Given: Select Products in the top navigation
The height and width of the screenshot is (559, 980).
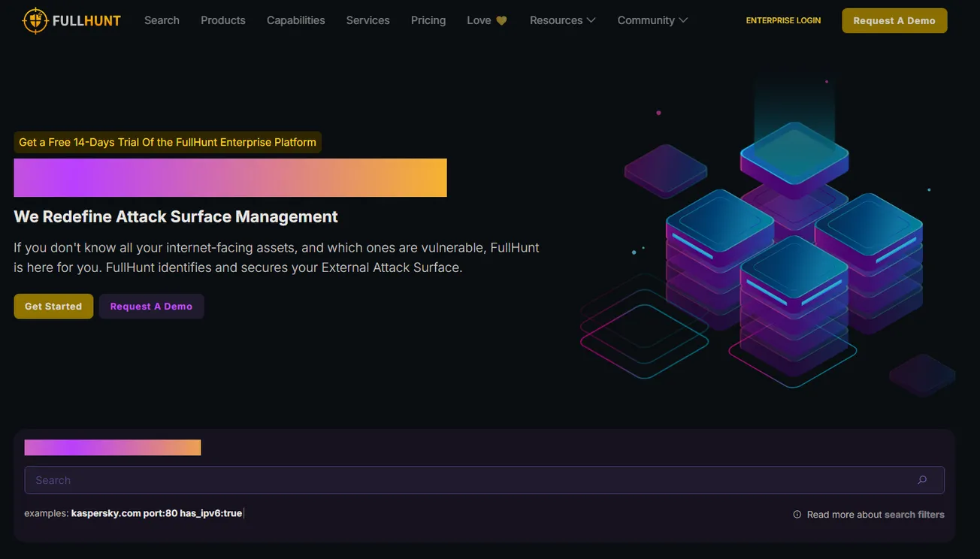Looking at the screenshot, I should (x=222, y=20).
